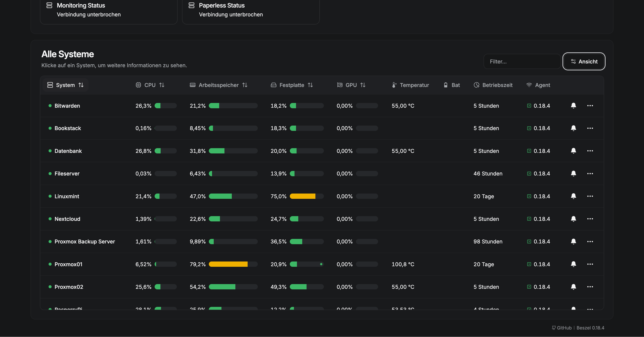Image resolution: width=644 pixels, height=337 pixels.
Task: Click into the Filter text field
Action: 522,62
